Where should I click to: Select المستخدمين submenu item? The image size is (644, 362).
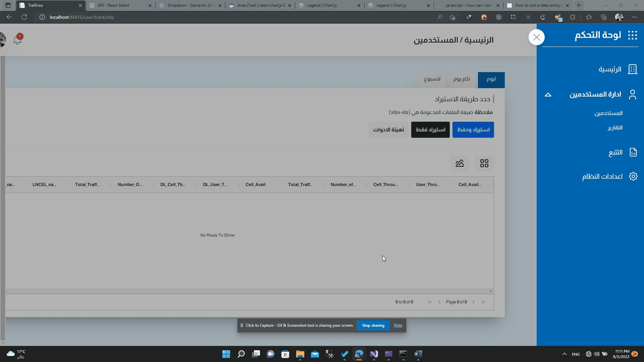point(608,113)
